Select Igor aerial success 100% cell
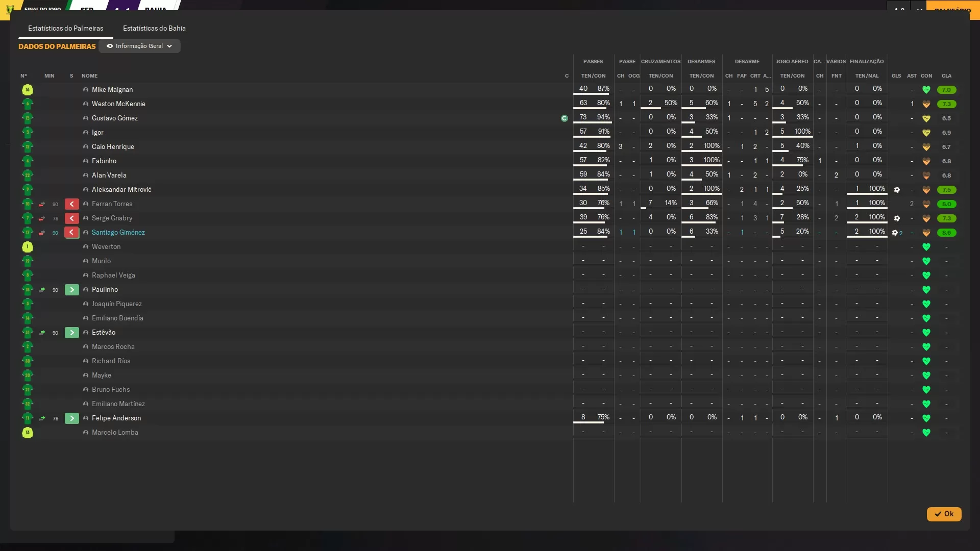The width and height of the screenshot is (980, 551). pyautogui.click(x=802, y=132)
